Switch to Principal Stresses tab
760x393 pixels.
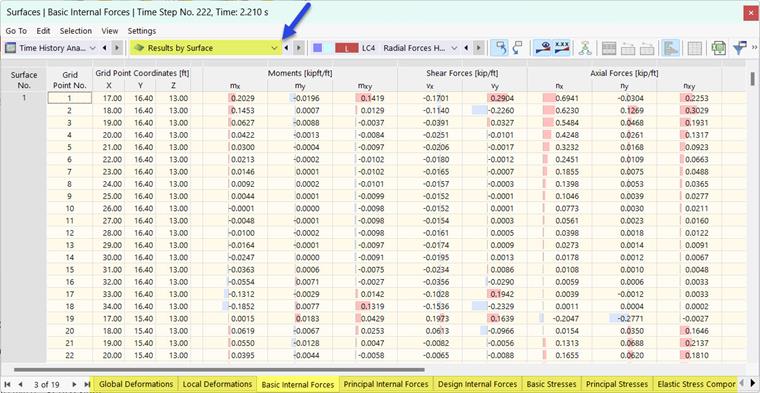click(617, 384)
